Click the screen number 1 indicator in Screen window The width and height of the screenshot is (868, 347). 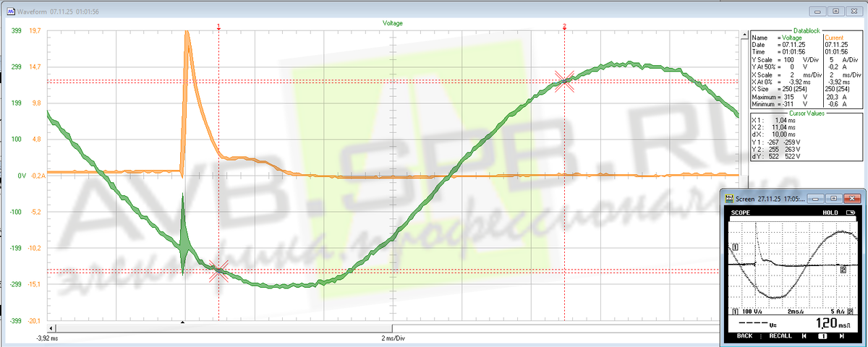point(822,336)
